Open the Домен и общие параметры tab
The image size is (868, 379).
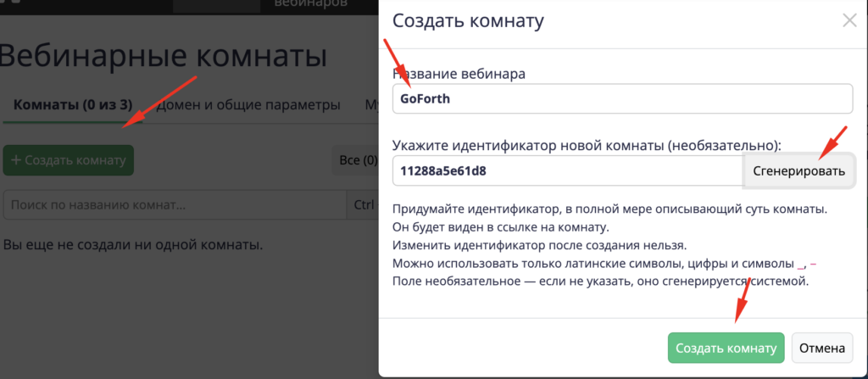(x=248, y=105)
